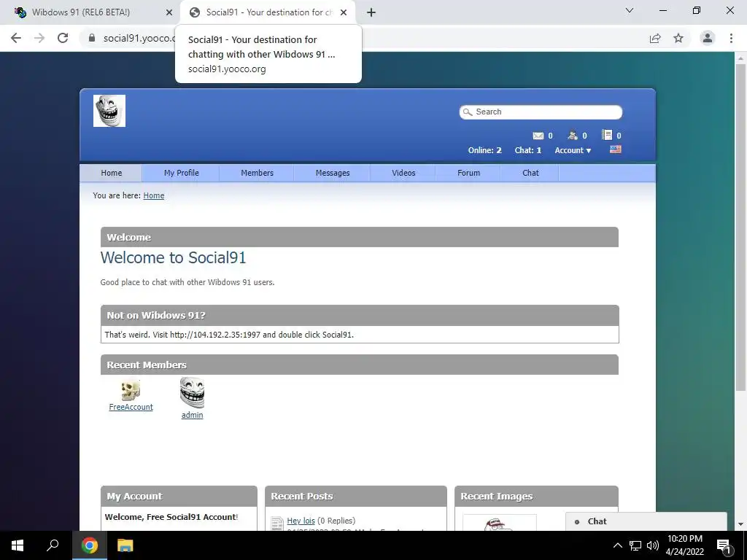Open the tab search chevron

pos(630,10)
